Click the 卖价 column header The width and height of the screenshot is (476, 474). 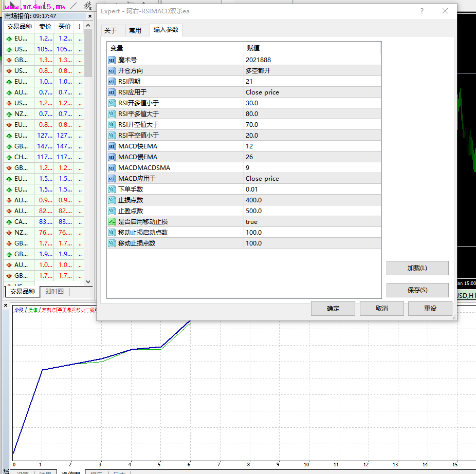click(45, 26)
